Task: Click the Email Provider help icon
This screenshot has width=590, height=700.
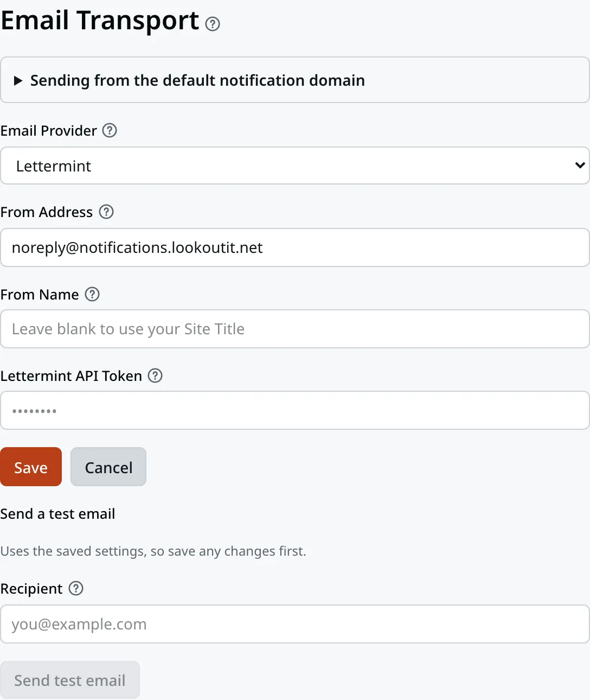Action: (x=110, y=130)
